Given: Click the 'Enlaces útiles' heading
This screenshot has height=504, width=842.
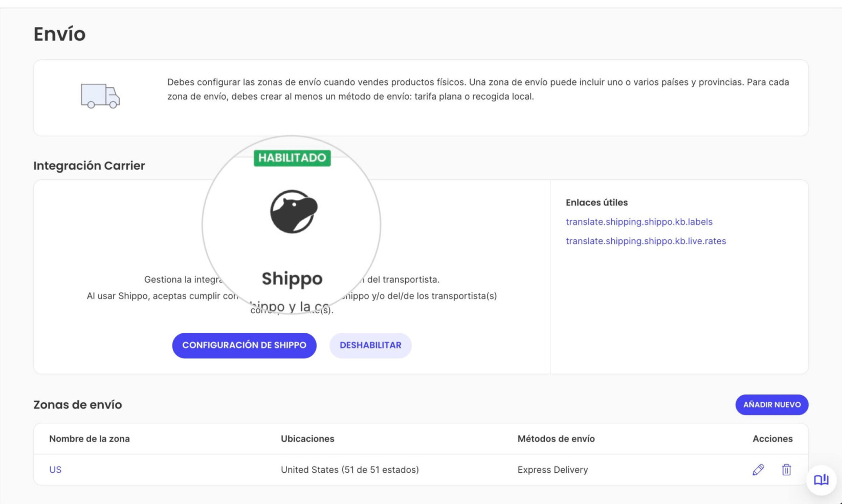Looking at the screenshot, I should point(596,202).
